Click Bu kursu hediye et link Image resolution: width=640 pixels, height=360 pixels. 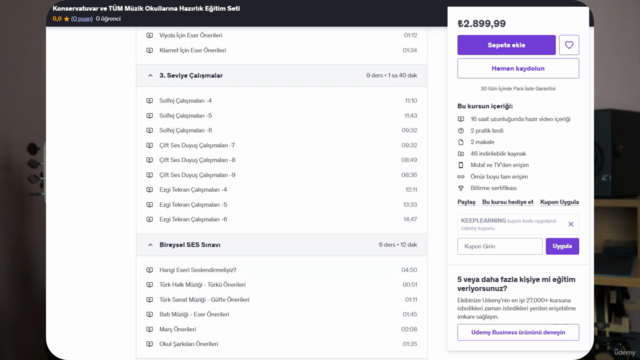(x=508, y=202)
